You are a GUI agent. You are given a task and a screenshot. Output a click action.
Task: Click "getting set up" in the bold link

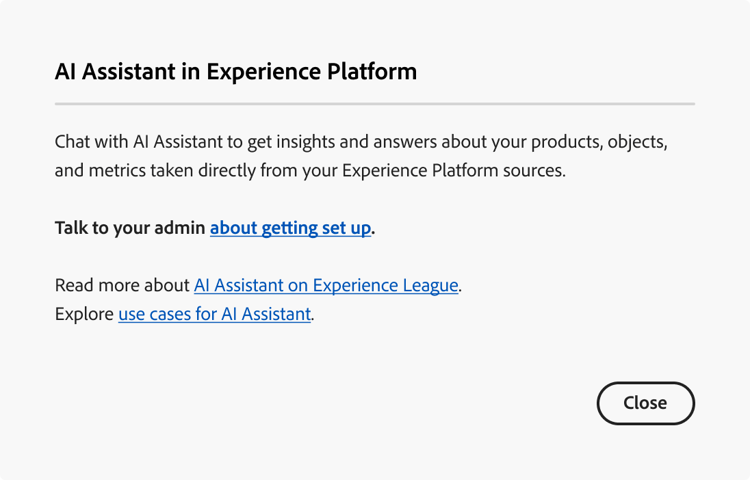pos(316,228)
